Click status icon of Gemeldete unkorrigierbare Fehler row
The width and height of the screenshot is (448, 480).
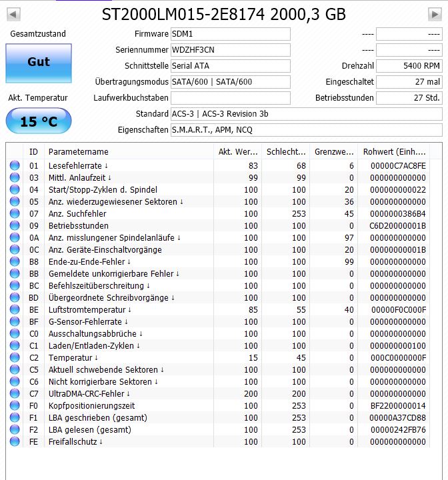(x=15, y=273)
